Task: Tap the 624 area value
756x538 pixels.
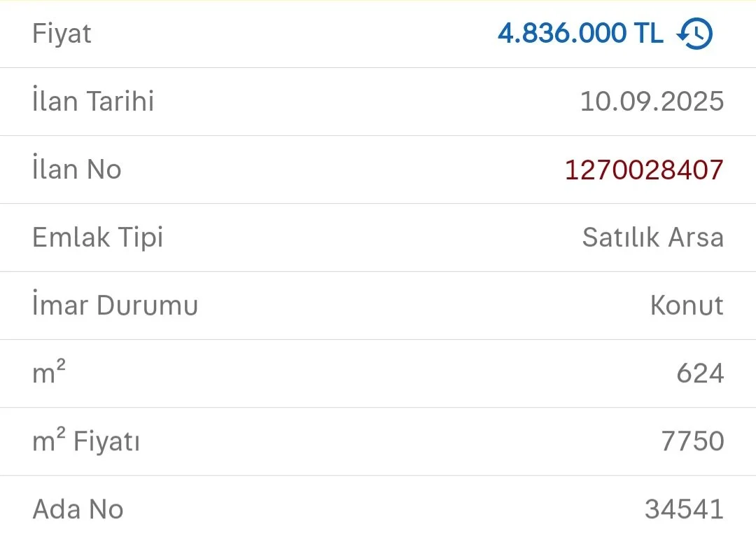Action: tap(699, 373)
